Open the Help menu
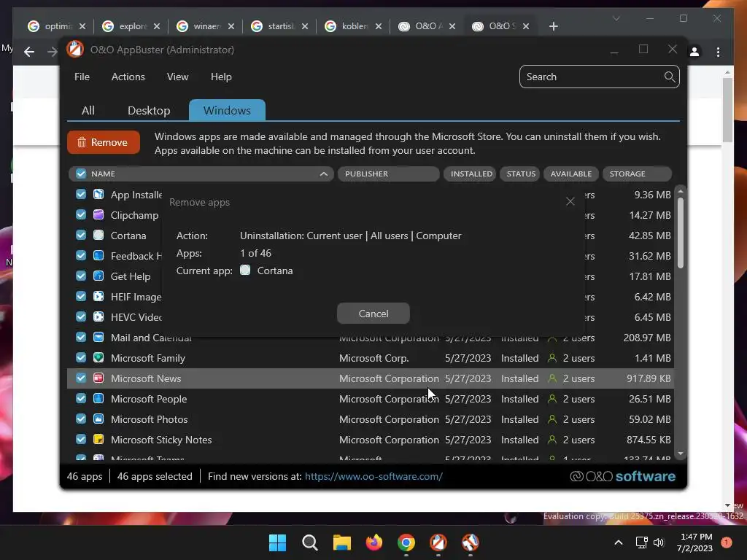Image resolution: width=747 pixels, height=560 pixels. pos(221,77)
